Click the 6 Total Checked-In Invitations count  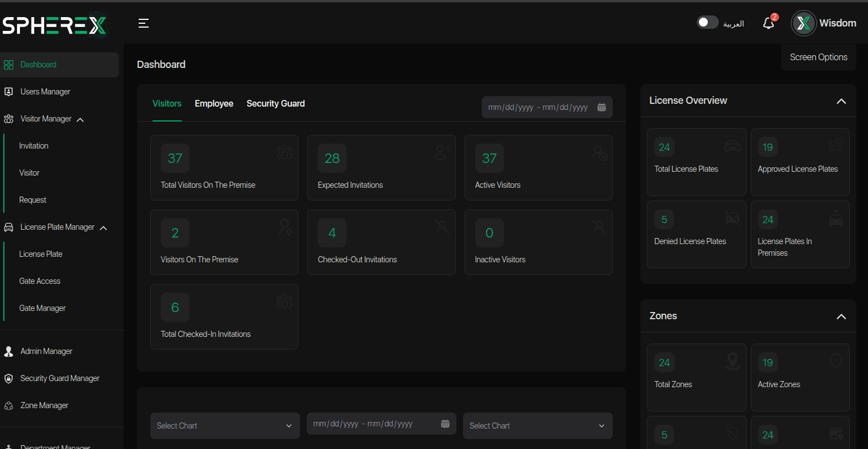coord(175,308)
